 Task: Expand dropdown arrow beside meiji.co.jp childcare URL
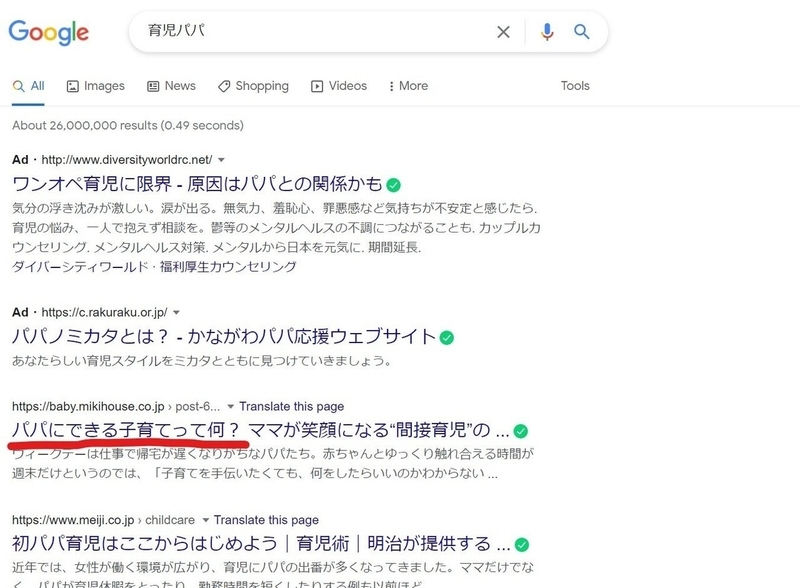(x=206, y=520)
